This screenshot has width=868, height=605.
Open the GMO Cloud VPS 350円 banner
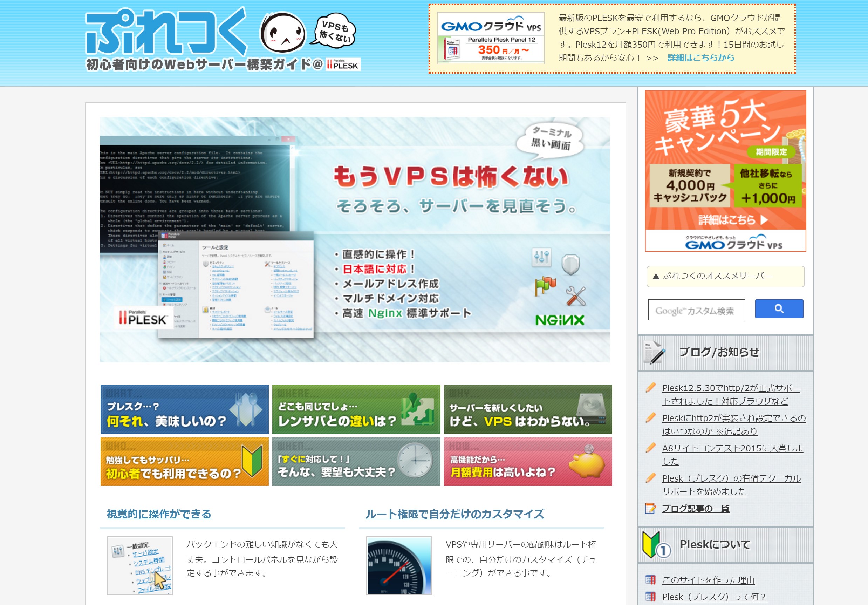[491, 38]
